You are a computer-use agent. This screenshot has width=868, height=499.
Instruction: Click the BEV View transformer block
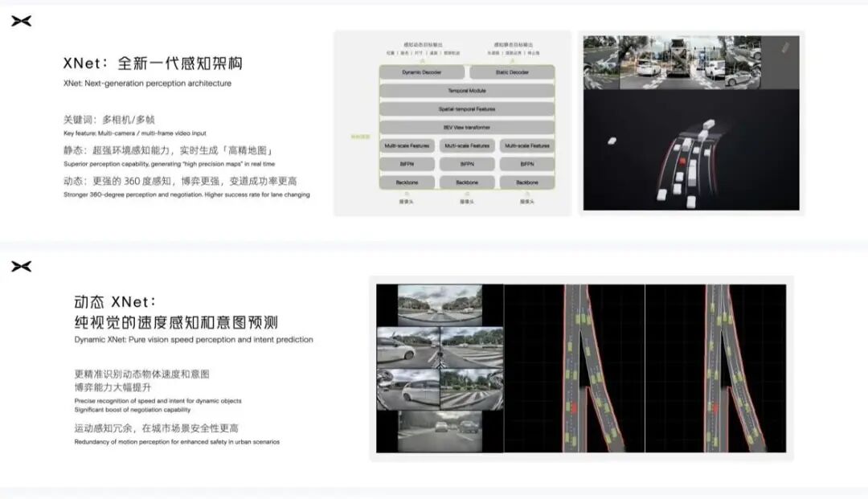pyautogui.click(x=467, y=127)
